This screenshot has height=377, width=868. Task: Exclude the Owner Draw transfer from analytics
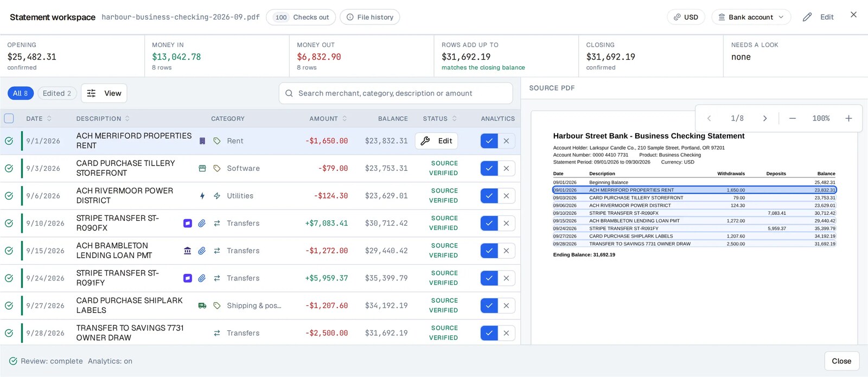(507, 333)
